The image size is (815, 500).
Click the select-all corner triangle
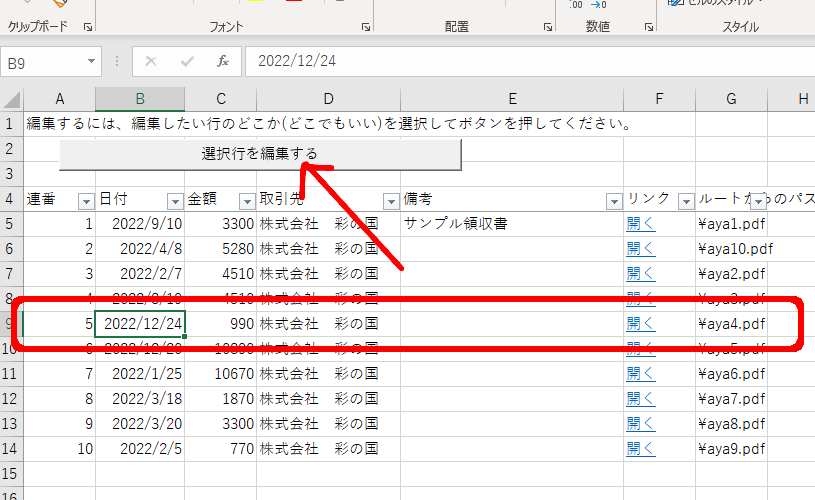tap(11, 99)
